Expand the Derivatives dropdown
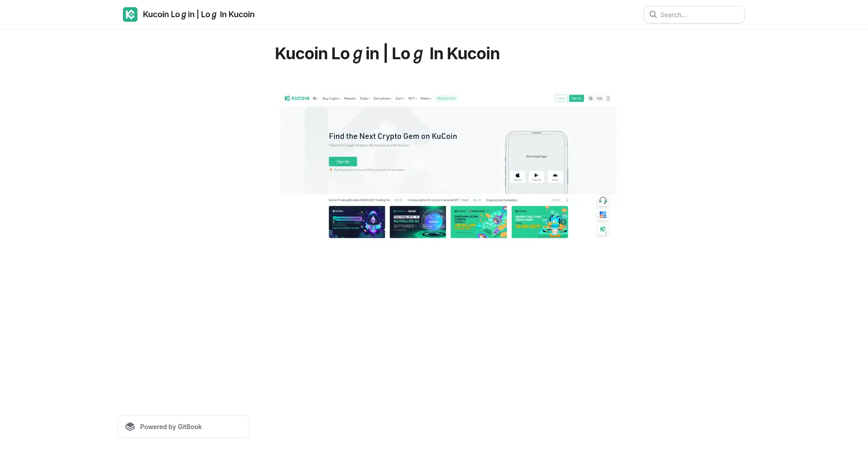The height and width of the screenshot is (449, 868). click(x=382, y=98)
